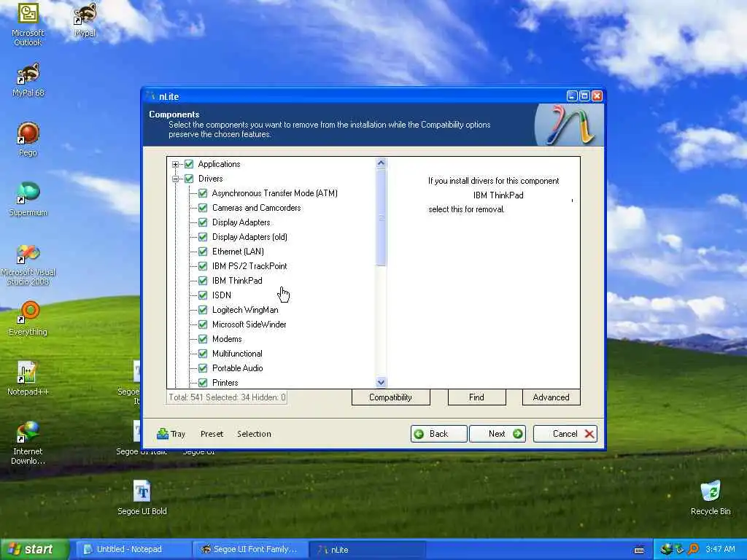The width and height of the screenshot is (747, 560).
Task: Select the Logitech WingMan tree label
Action: click(x=245, y=310)
